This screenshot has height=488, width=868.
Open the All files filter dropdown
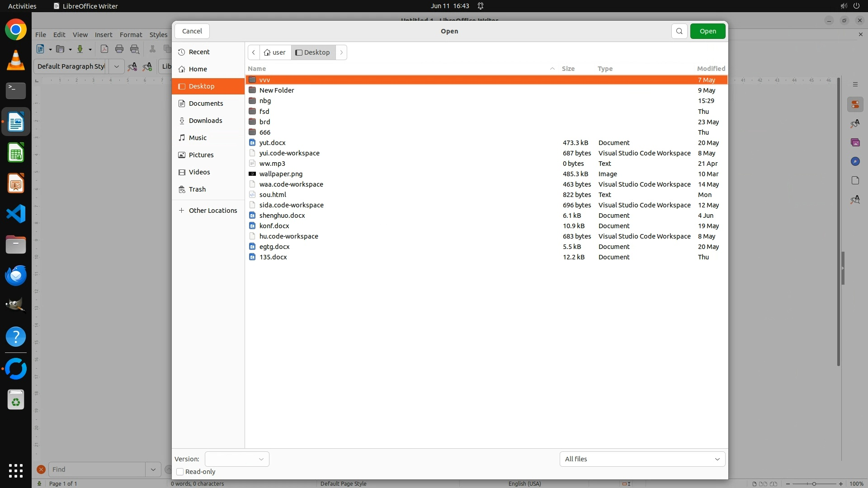[x=642, y=459]
